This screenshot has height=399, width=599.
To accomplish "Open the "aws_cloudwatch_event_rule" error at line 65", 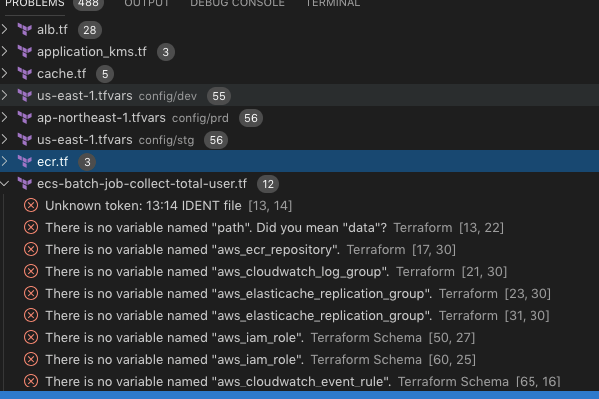I will [x=300, y=381].
